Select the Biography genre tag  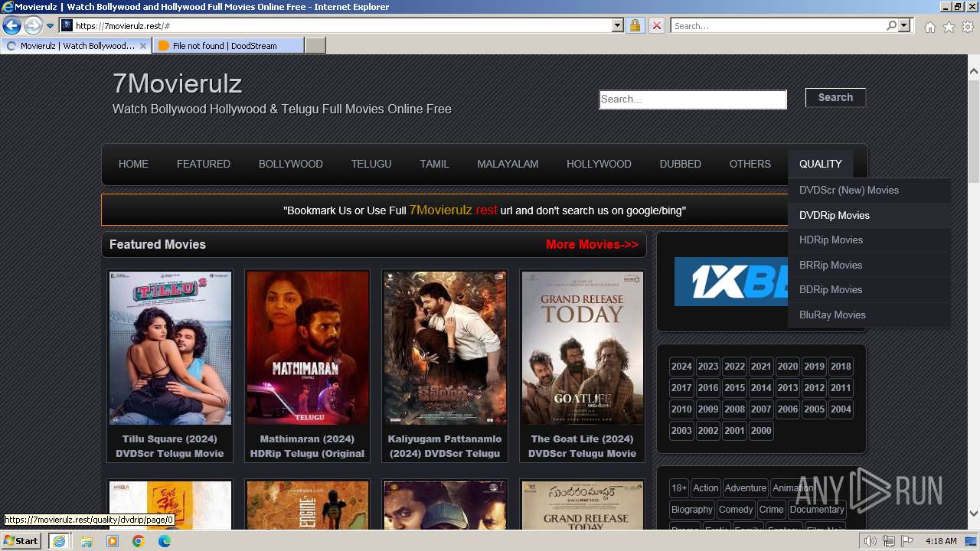pyautogui.click(x=692, y=510)
